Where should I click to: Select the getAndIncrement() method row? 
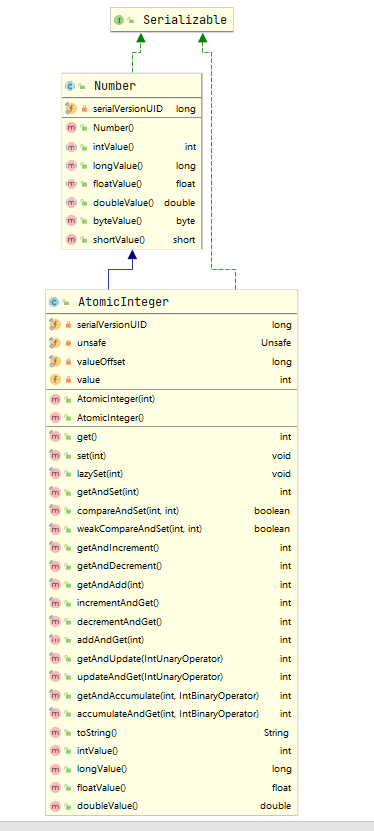coord(172,547)
